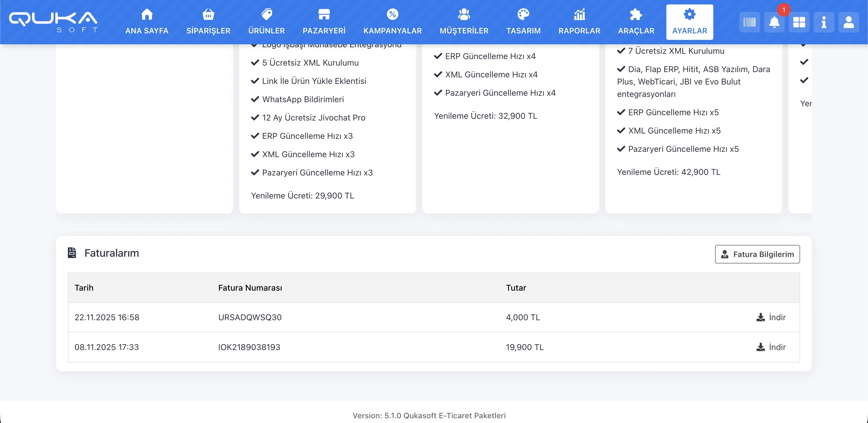Select the active Ayarlar tab
868x423 pixels.
[x=689, y=22]
